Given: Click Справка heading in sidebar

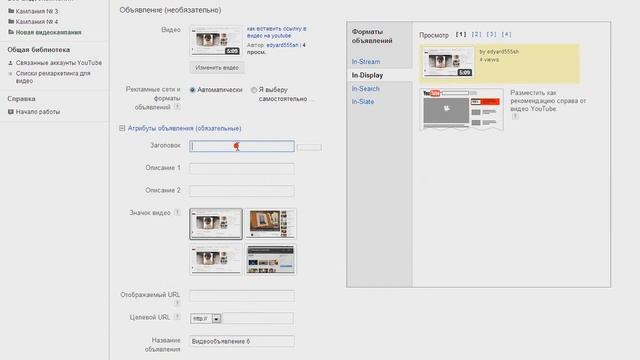Looking at the screenshot, I should [x=21, y=99].
